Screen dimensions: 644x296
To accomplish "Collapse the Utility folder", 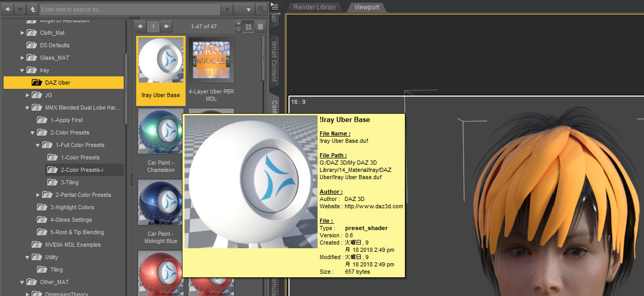I will pos(28,257).
